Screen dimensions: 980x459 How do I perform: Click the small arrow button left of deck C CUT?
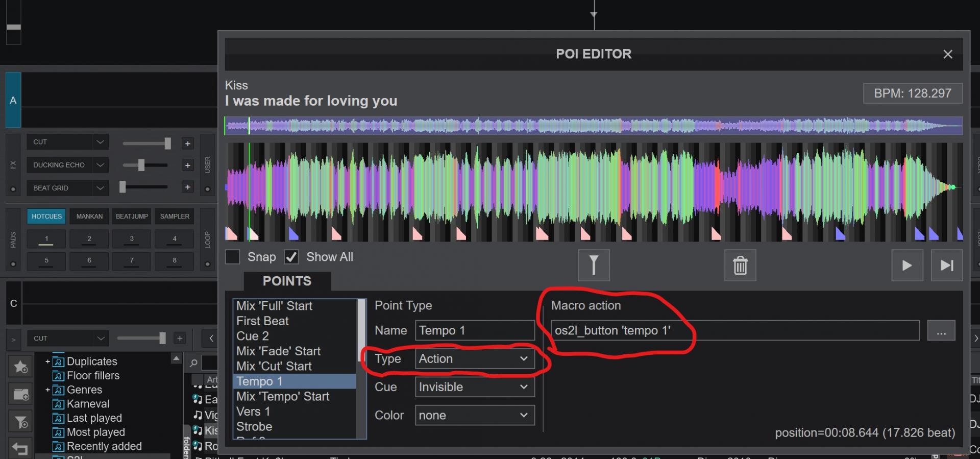tap(13, 339)
